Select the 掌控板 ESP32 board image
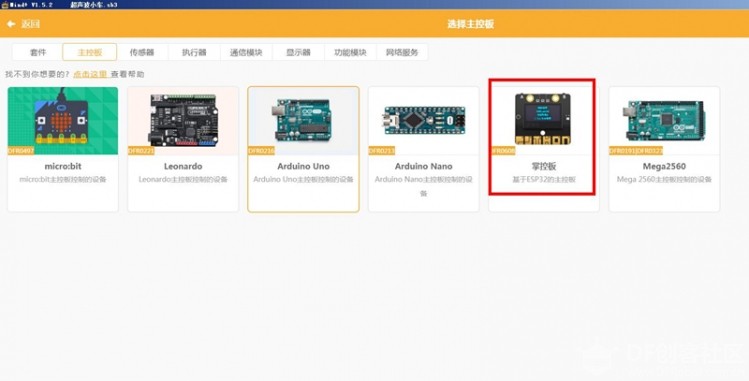The image size is (749, 381). 544,119
